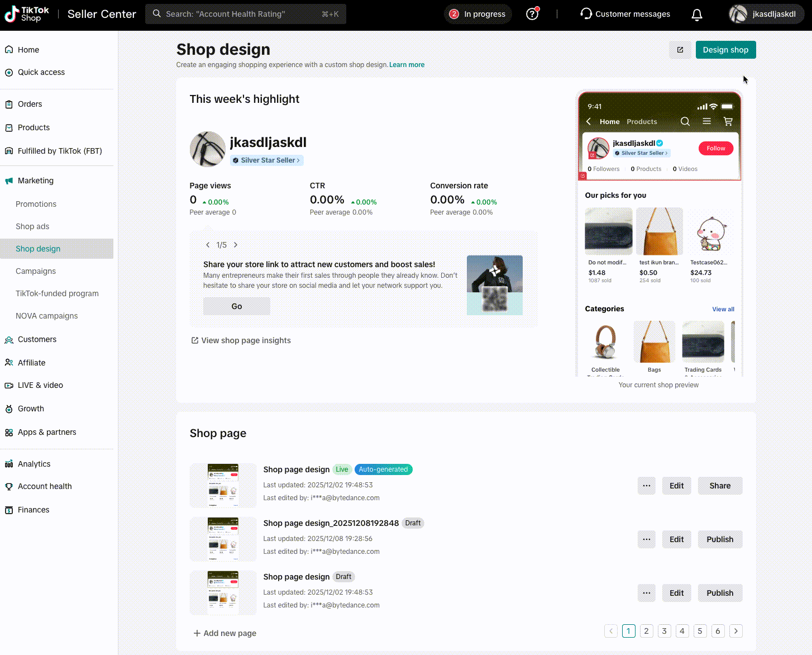Open Shop ads in Marketing menu
812x655 pixels.
tap(32, 226)
